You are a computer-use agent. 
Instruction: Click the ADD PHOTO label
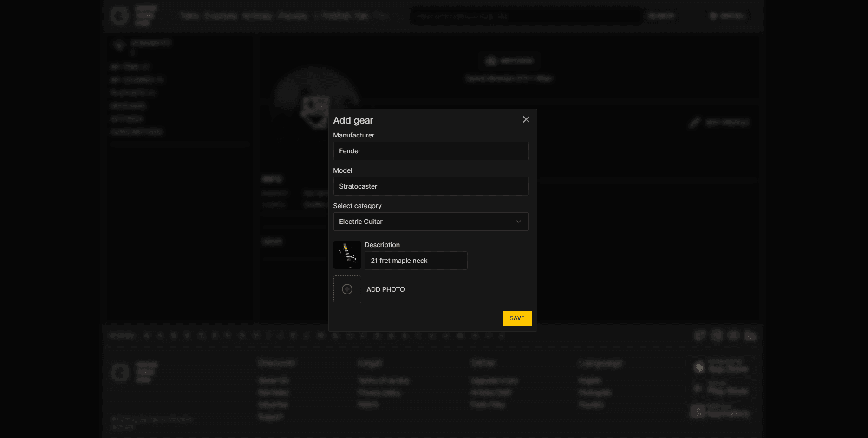point(385,289)
